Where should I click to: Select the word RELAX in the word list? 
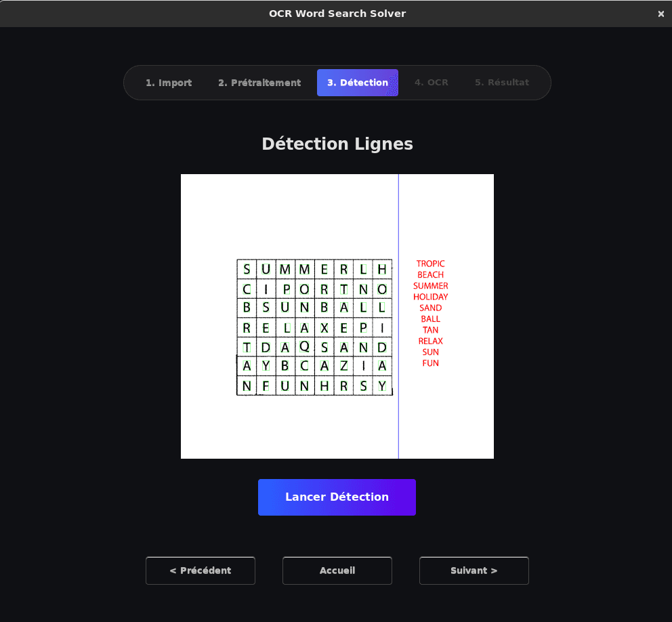[430, 341]
